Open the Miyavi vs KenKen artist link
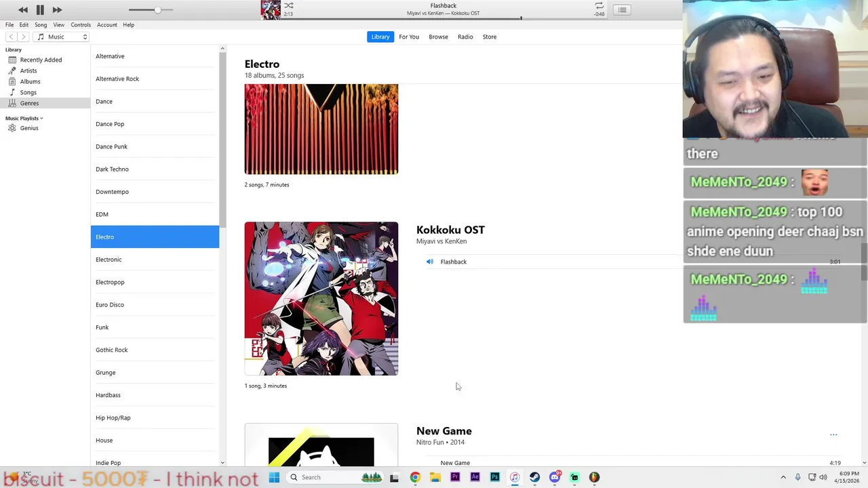Viewport: 868px width, 488px height. (441, 241)
